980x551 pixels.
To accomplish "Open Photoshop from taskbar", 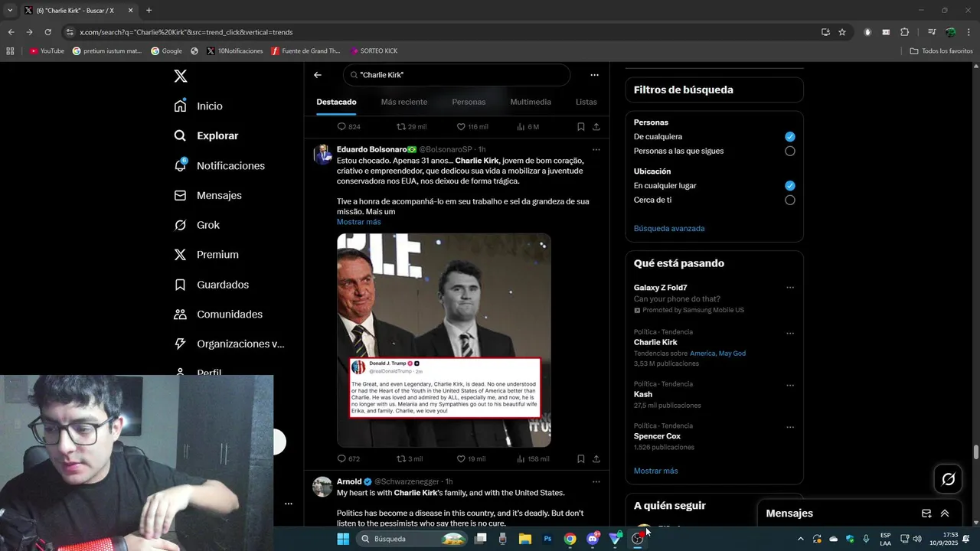I will click(547, 539).
